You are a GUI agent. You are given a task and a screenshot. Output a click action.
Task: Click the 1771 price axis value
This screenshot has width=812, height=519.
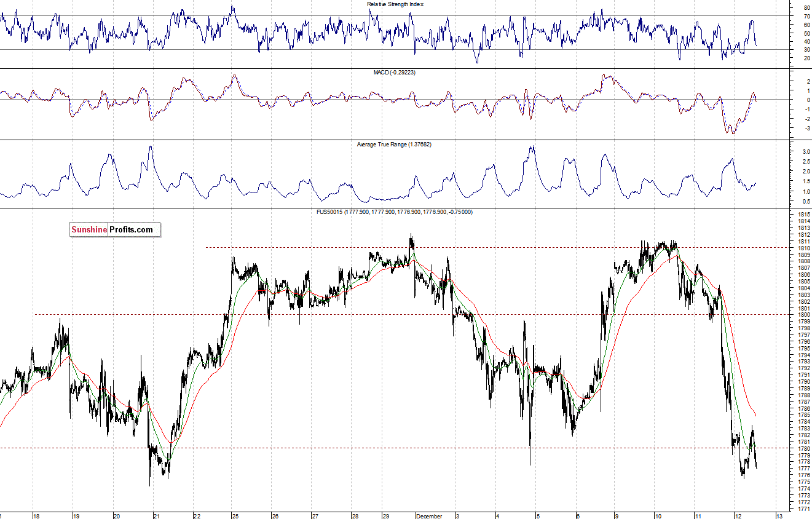pos(803,509)
